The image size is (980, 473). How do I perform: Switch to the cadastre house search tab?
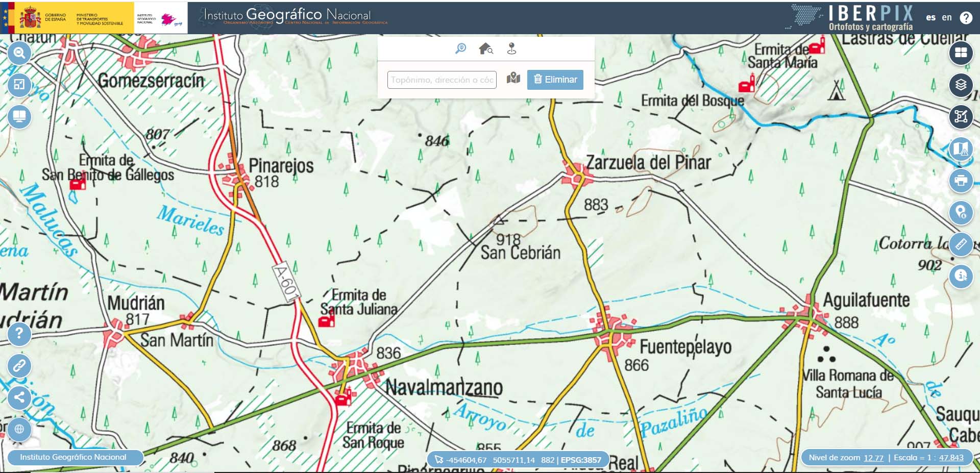coord(486,48)
